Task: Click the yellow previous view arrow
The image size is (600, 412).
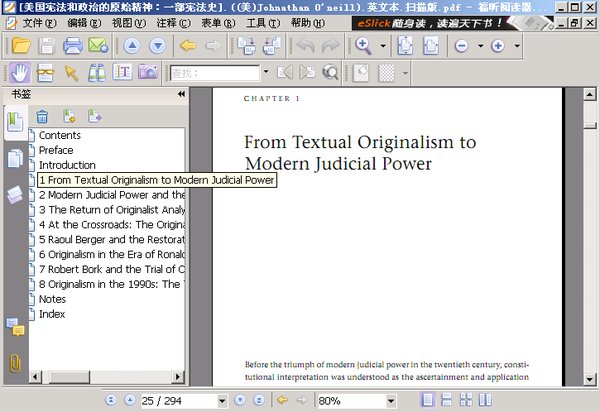Action: [x=187, y=46]
